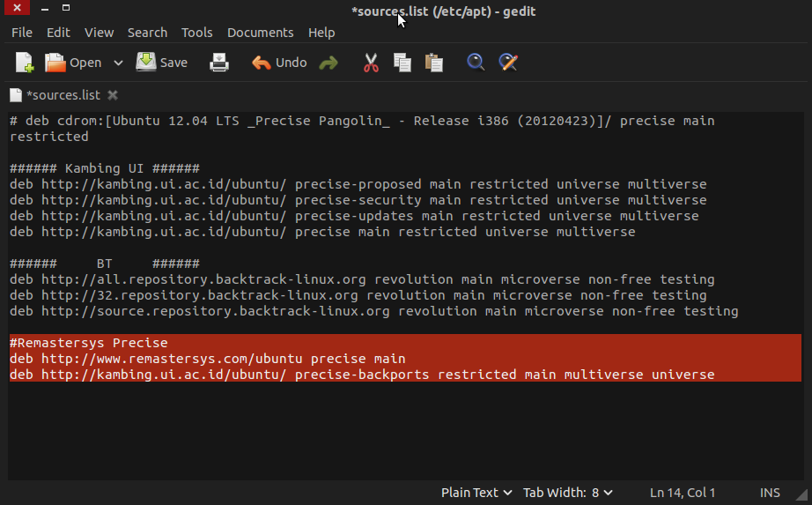
Task: Open the Tools menu
Action: [196, 32]
